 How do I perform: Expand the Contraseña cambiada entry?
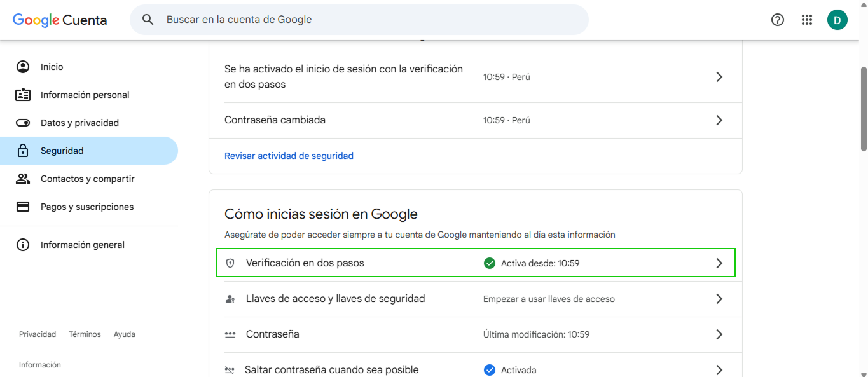(719, 120)
